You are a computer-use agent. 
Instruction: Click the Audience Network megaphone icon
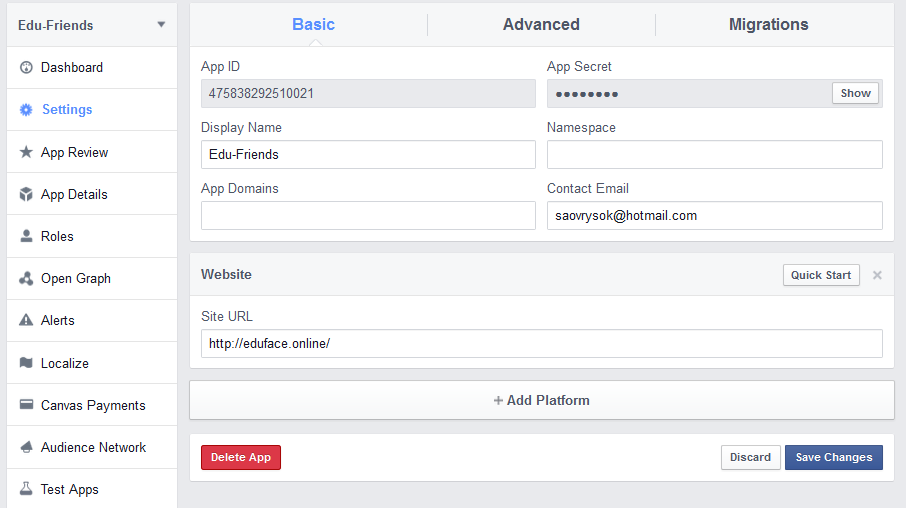pos(26,447)
